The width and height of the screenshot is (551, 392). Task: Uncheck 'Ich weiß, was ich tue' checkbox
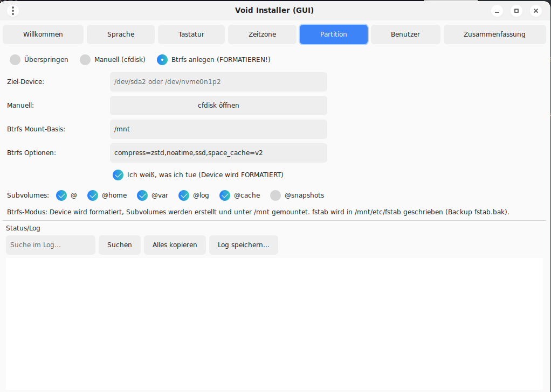118,175
